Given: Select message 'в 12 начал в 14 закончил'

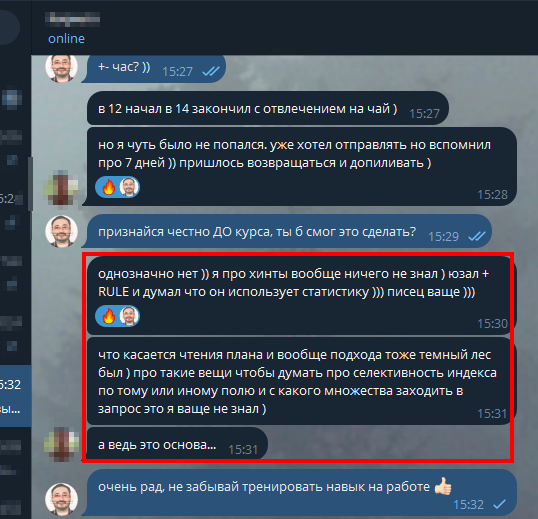Looking at the screenshot, I should 268,108.
